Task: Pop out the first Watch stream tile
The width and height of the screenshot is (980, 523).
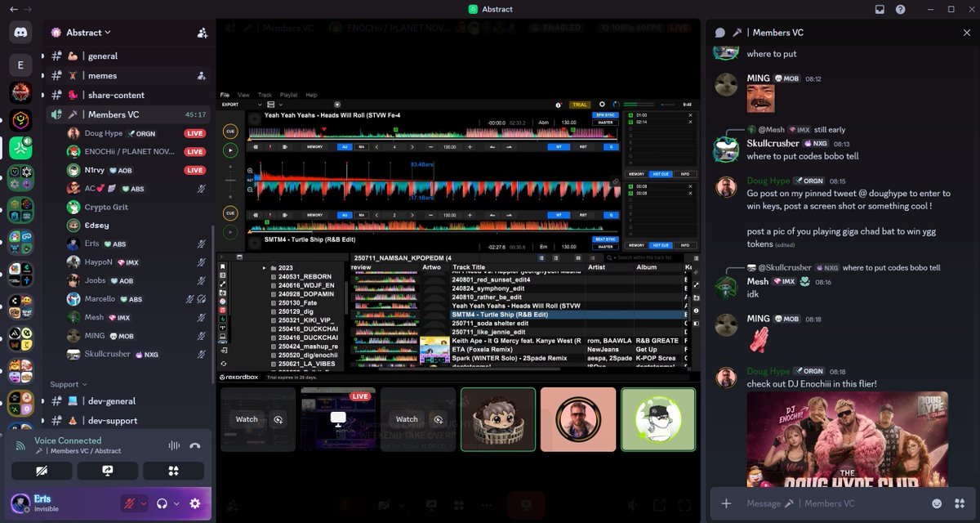Action: click(x=278, y=419)
